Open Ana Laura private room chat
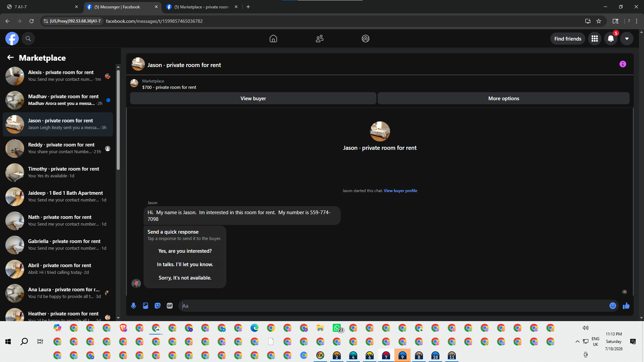This screenshot has height=362, width=644. (58, 293)
